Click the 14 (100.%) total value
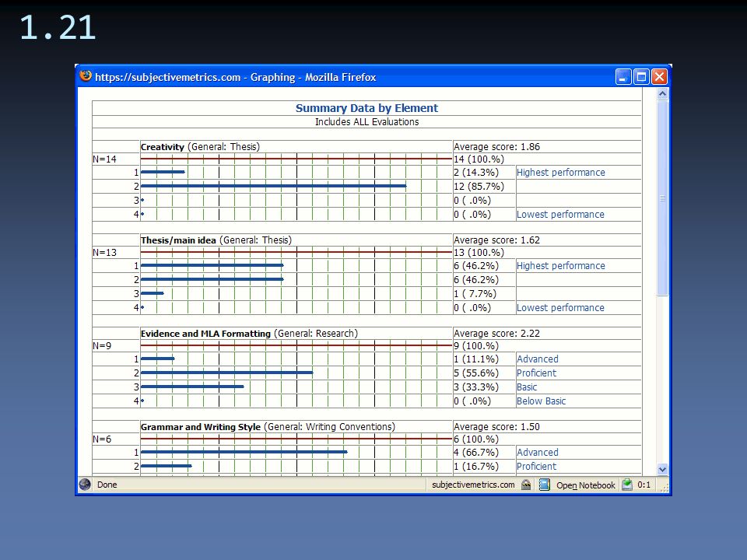Image resolution: width=747 pixels, height=560 pixels. pyautogui.click(x=479, y=159)
